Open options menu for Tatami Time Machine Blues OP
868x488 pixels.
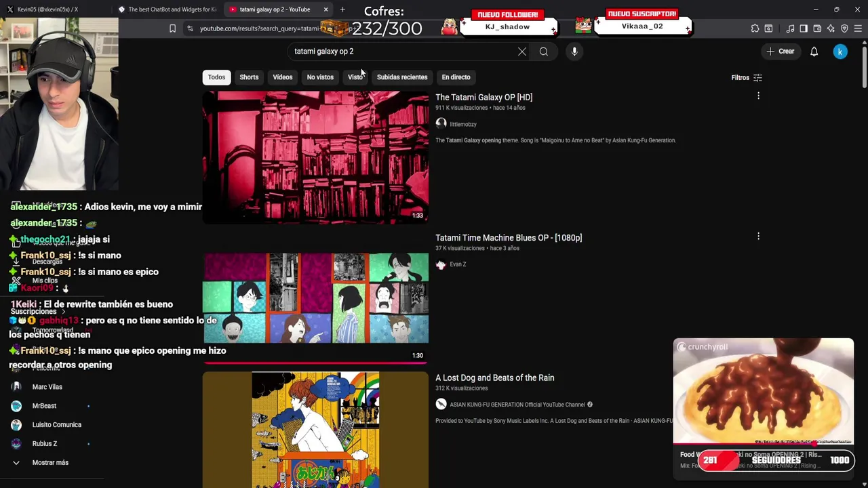point(758,236)
